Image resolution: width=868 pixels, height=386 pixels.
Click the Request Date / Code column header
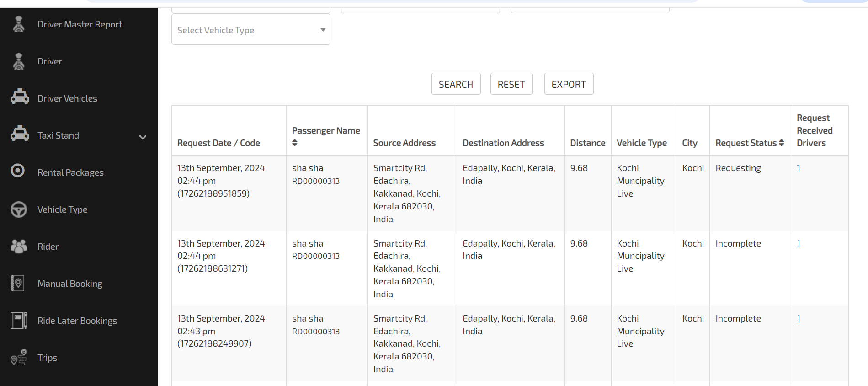click(218, 143)
